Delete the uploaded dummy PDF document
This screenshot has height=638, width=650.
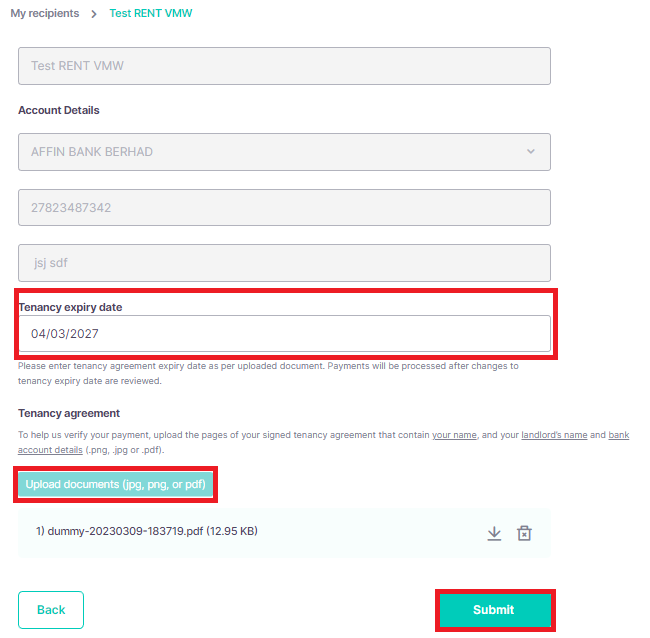[x=524, y=533]
